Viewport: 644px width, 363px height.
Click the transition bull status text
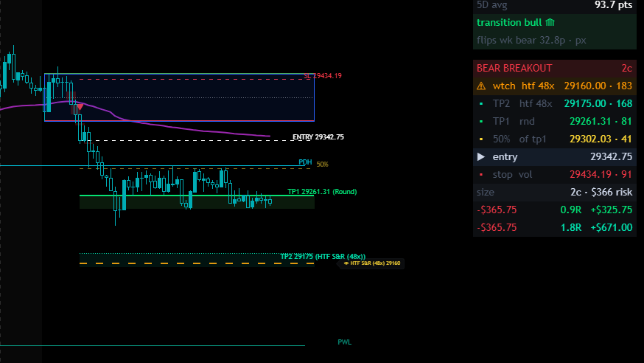pyautogui.click(x=509, y=23)
